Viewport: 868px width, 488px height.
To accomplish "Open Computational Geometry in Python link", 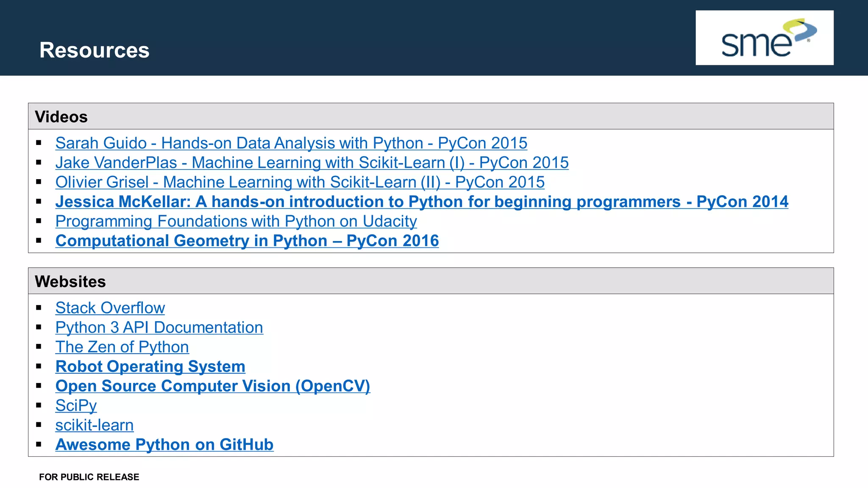I will [x=247, y=241].
